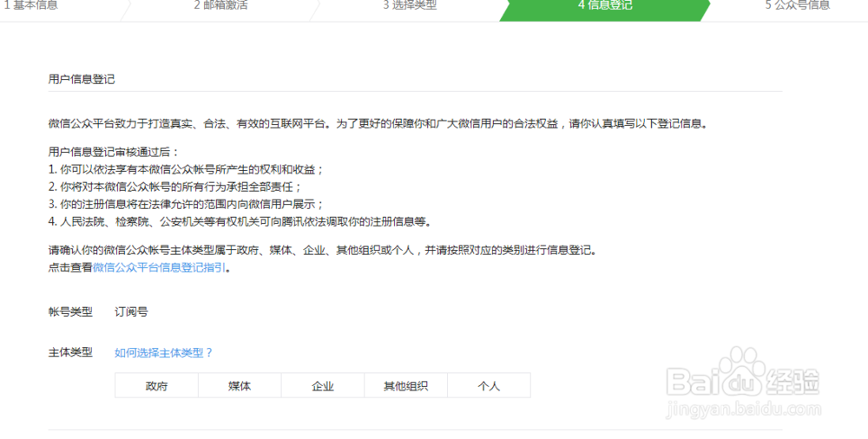Click item 3 about 向微信用户展示
This screenshot has height=439, width=868.
[x=186, y=204]
